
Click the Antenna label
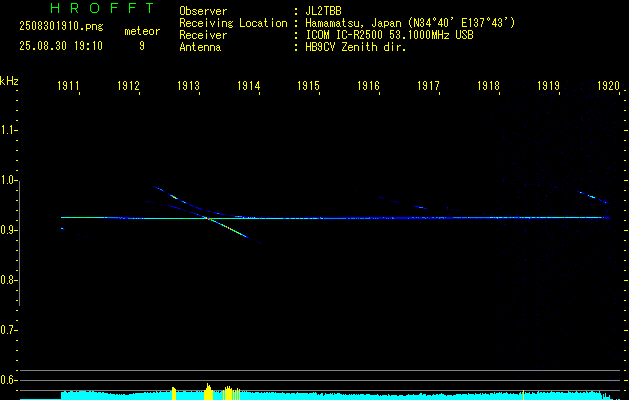200,47
